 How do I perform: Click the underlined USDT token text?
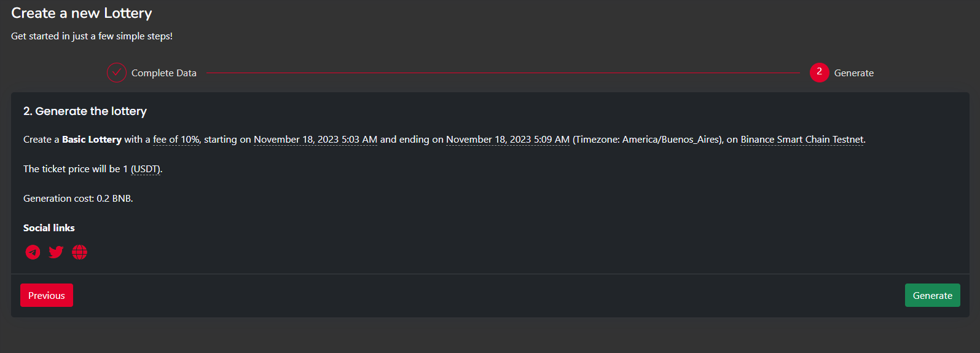point(146,169)
